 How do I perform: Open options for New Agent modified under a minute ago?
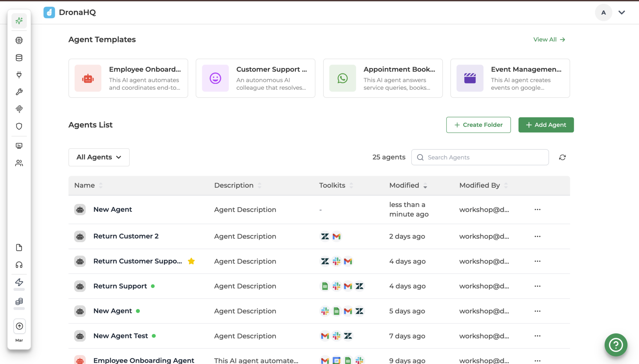point(537,209)
